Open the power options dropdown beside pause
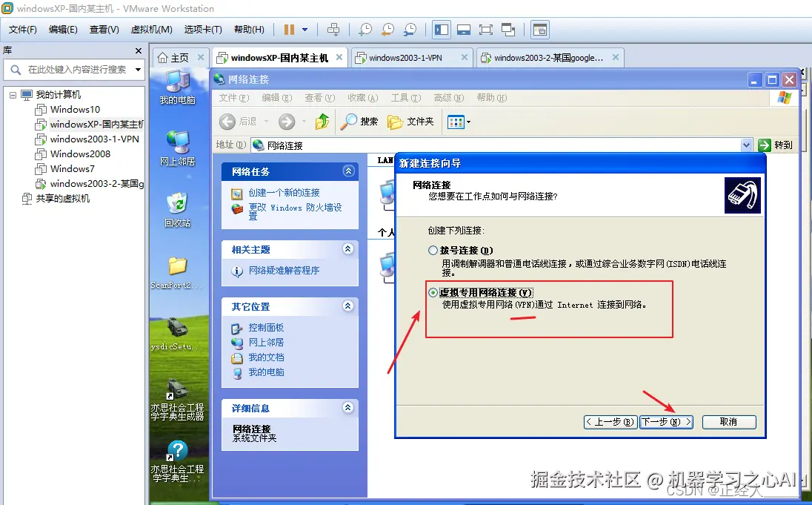This screenshot has width=812, height=505. point(305,30)
